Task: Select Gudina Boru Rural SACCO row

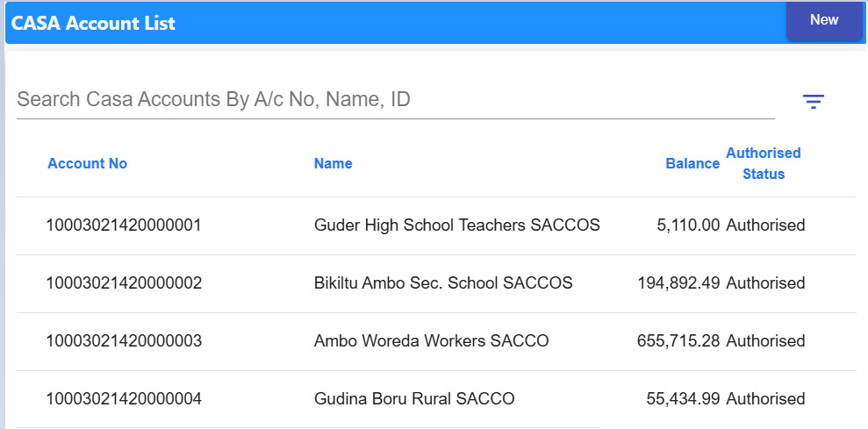Action: point(414,399)
